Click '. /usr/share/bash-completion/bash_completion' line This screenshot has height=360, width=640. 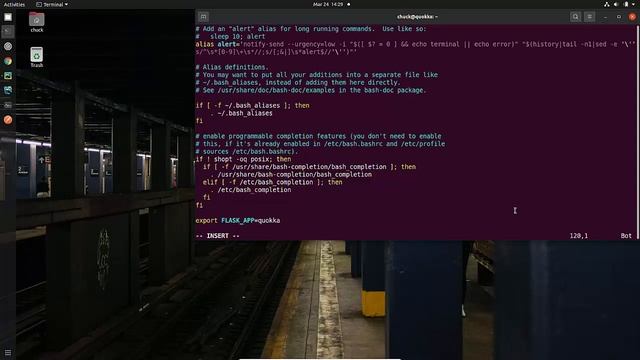[x=291, y=174]
